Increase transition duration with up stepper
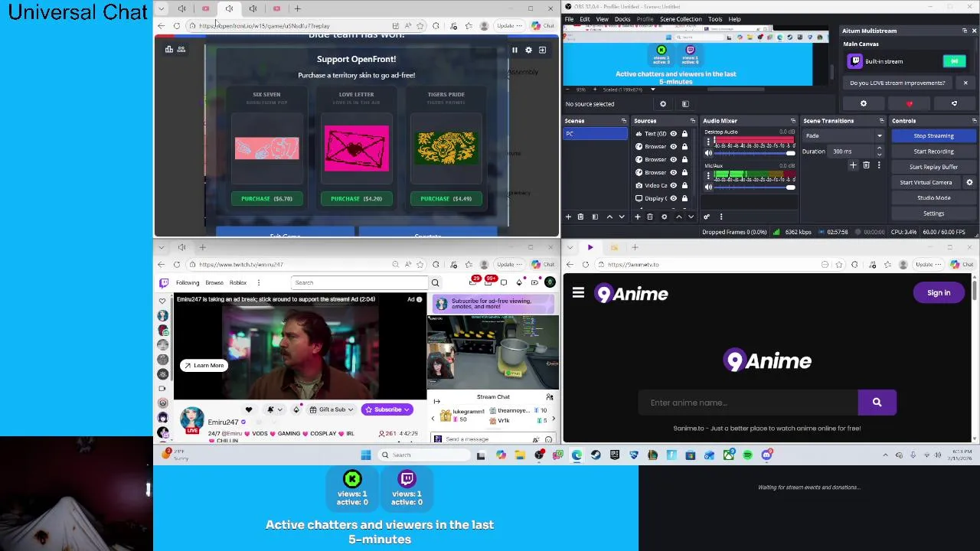Image resolution: width=980 pixels, height=551 pixels. [x=879, y=149]
